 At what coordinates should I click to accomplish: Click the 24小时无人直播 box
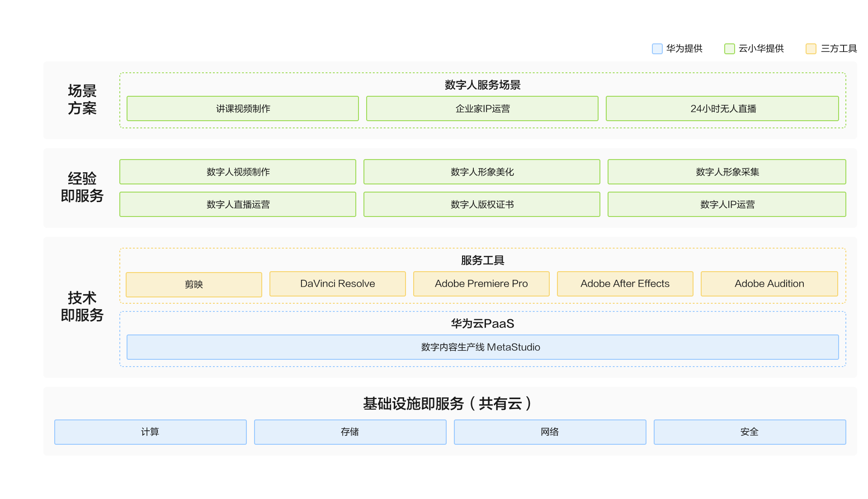tap(722, 108)
